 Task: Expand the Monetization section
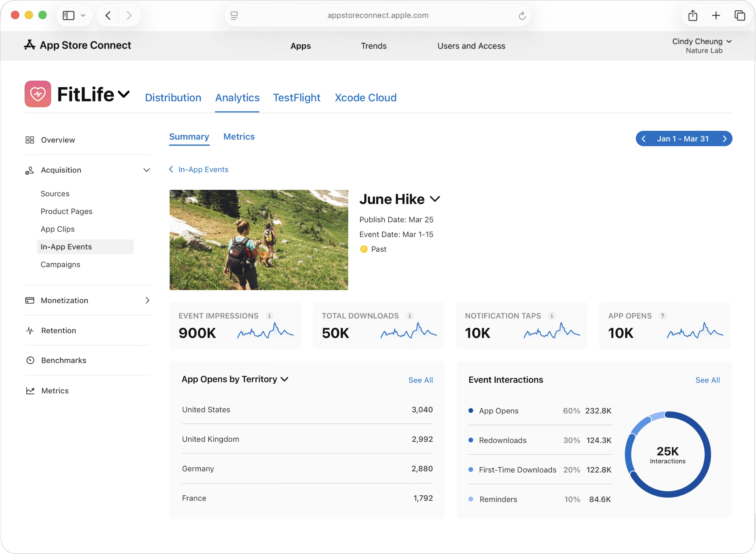click(x=147, y=300)
